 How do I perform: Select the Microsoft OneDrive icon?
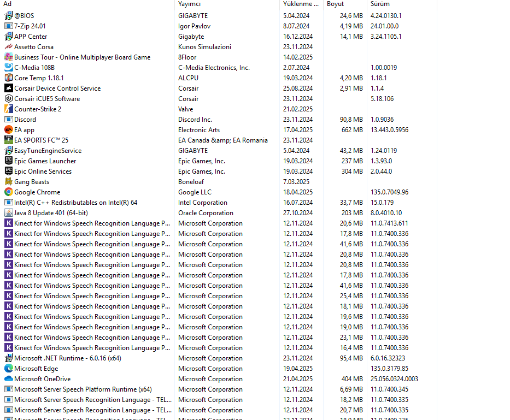point(9,379)
